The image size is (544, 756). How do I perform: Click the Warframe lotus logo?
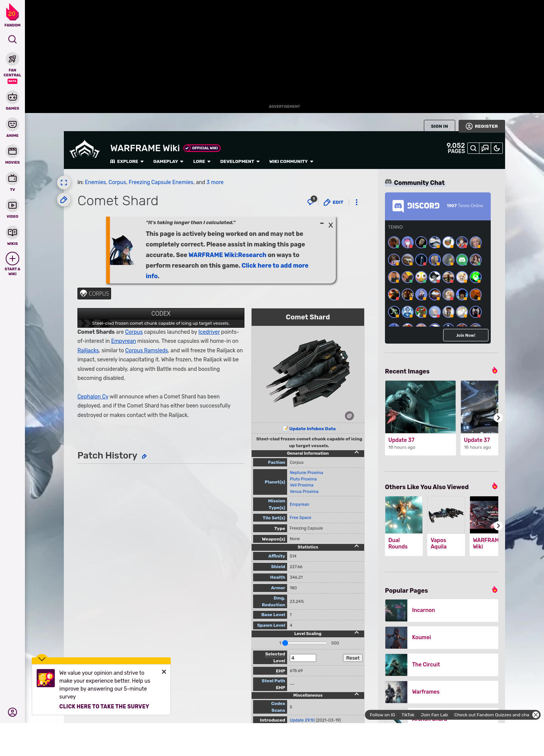pyautogui.click(x=85, y=150)
